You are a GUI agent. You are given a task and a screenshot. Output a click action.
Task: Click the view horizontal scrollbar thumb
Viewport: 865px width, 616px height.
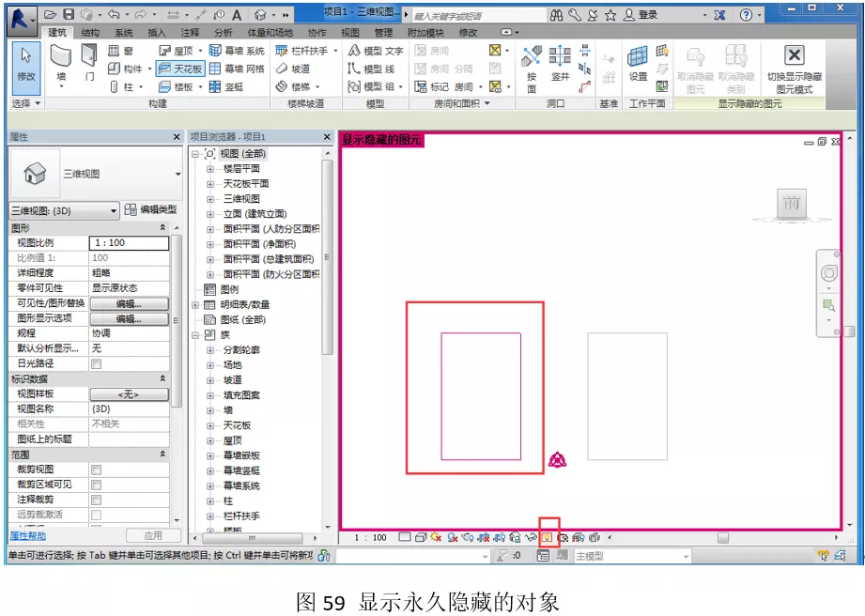click(722, 537)
